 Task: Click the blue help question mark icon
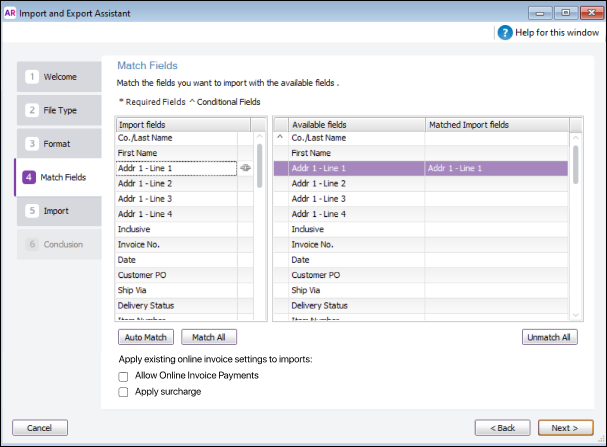click(x=505, y=33)
